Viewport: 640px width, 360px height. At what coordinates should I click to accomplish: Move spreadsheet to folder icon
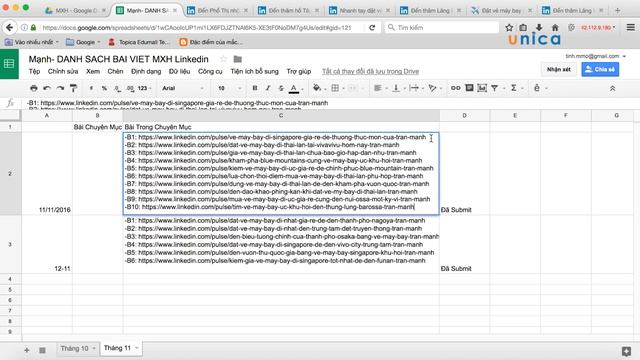point(238,59)
